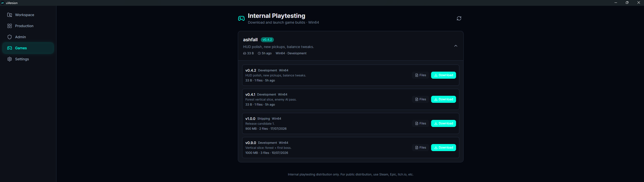644x182 pixels.
Task: Download build v0.4.1
Action: tap(443, 99)
